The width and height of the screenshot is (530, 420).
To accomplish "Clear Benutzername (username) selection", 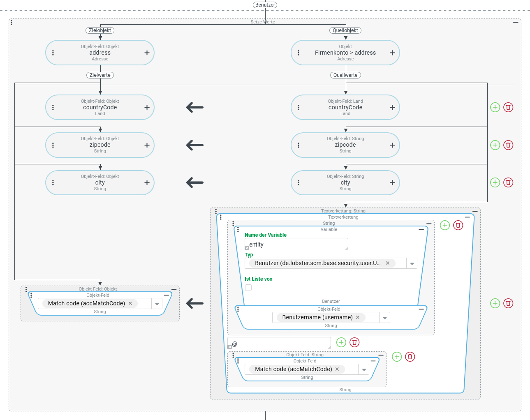I will tap(358, 317).
